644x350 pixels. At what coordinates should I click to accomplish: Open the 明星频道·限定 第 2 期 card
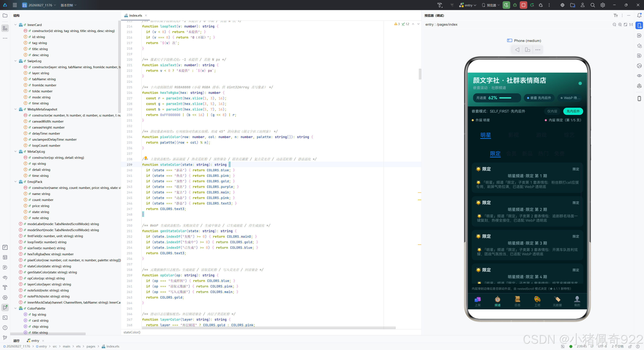click(x=527, y=211)
